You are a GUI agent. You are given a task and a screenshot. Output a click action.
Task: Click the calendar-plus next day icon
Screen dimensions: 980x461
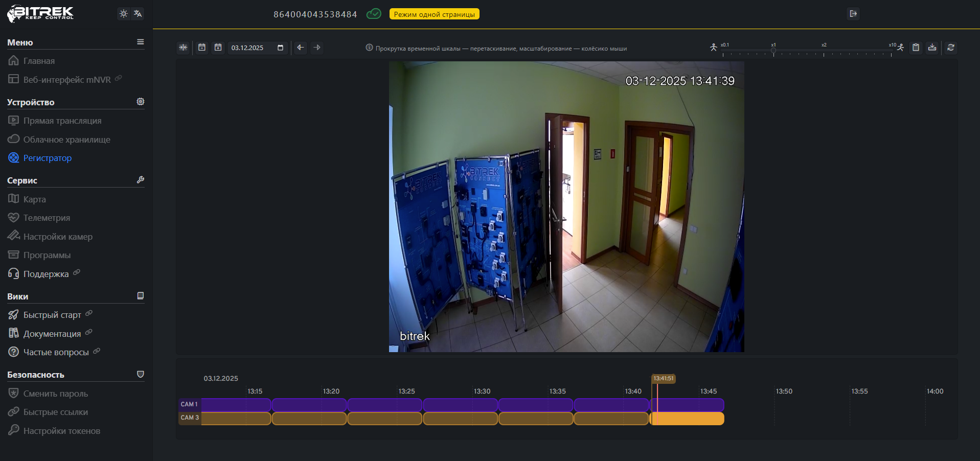(x=218, y=48)
